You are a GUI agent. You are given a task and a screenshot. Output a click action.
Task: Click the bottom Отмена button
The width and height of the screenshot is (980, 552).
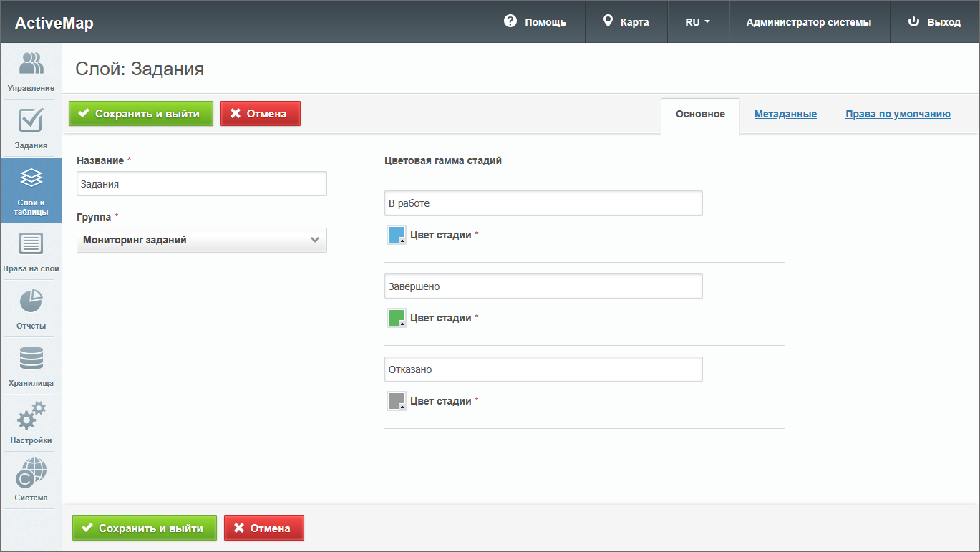tap(264, 528)
